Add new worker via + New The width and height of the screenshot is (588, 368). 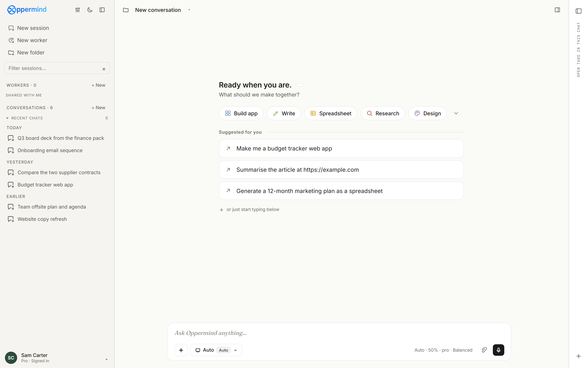(x=98, y=85)
